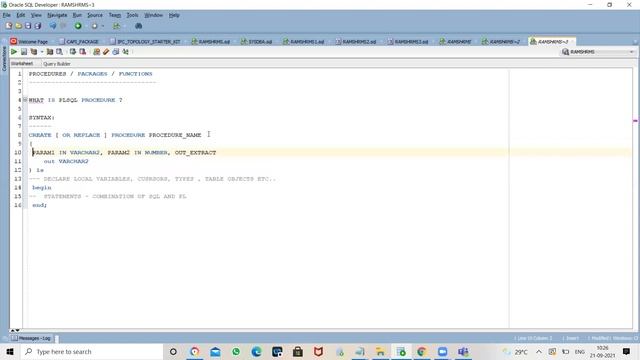Click the SQL worksheet icon in main toolbar

coord(117,26)
